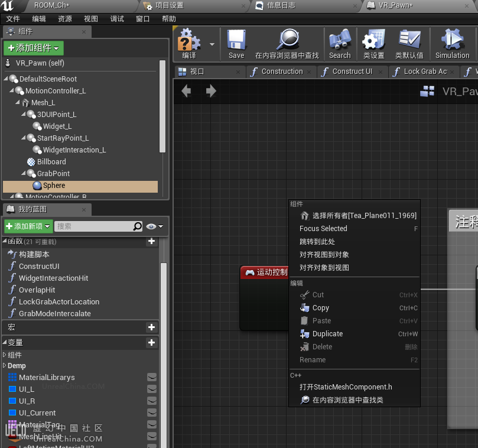
Task: Choose Focus Selected in context menu
Action: 355,228
